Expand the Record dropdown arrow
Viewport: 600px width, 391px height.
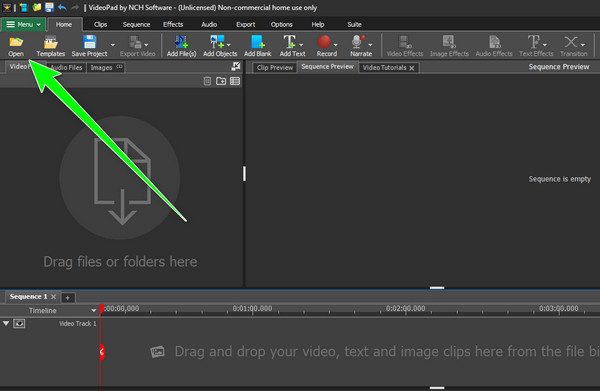336,45
